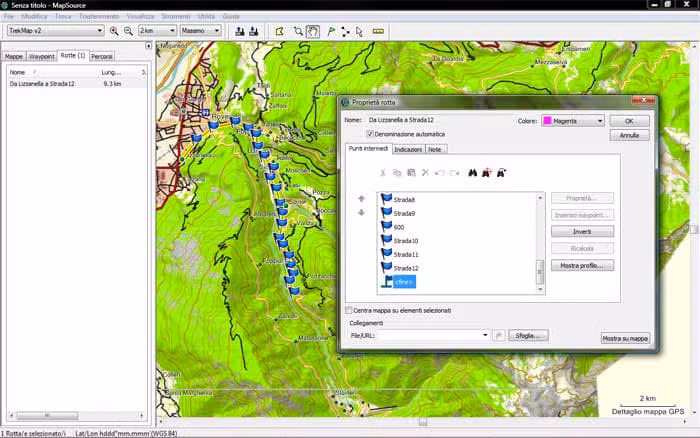Open the Strumenti menu
Image resolution: width=700 pixels, height=438 pixels.
(175, 16)
